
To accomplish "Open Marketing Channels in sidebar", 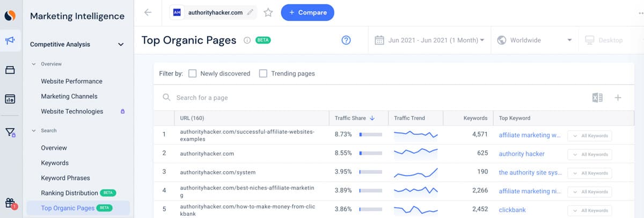I will click(69, 96).
